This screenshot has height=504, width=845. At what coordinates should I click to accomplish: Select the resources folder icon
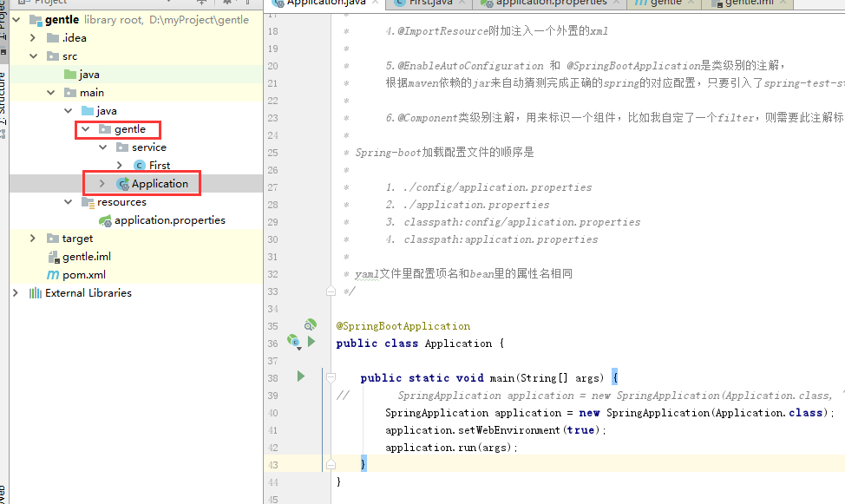88,202
